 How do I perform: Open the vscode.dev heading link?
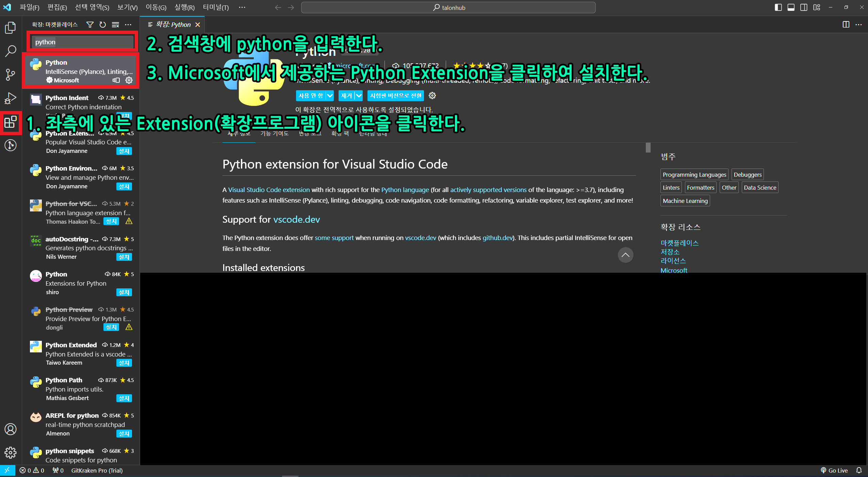tap(296, 219)
